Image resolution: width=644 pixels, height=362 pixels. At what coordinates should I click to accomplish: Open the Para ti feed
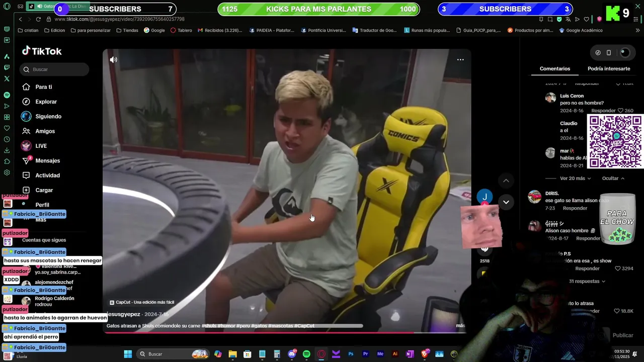click(44, 87)
